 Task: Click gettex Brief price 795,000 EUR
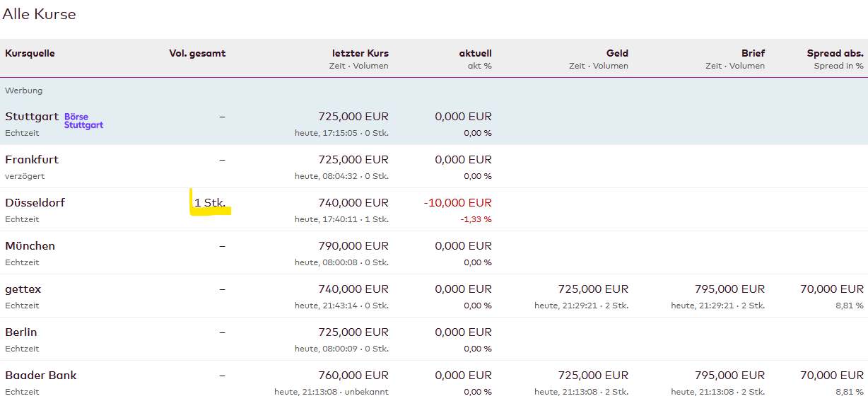pyautogui.click(x=729, y=289)
